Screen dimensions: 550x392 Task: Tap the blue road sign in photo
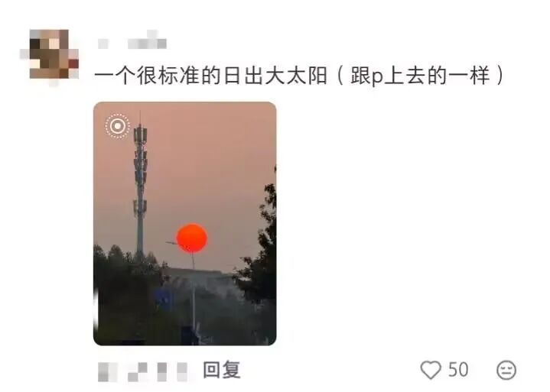click(164, 299)
